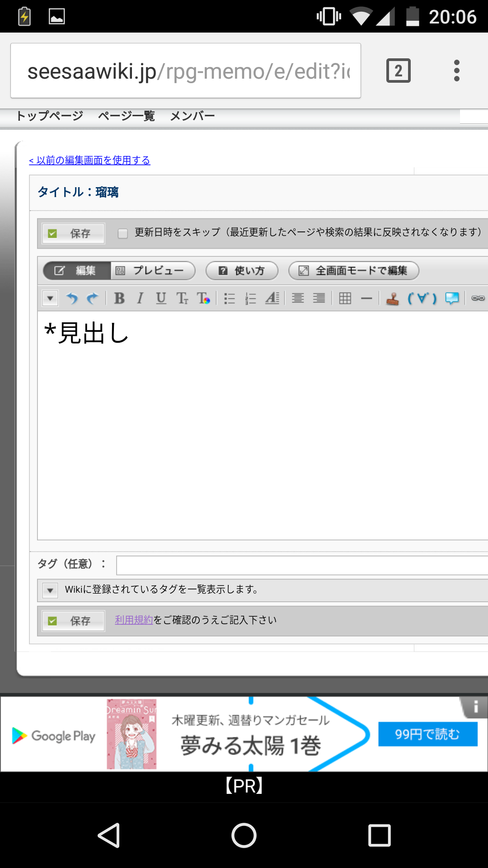The image size is (488, 868).
Task: Switch to the プレビュー tab
Action: coord(153,271)
